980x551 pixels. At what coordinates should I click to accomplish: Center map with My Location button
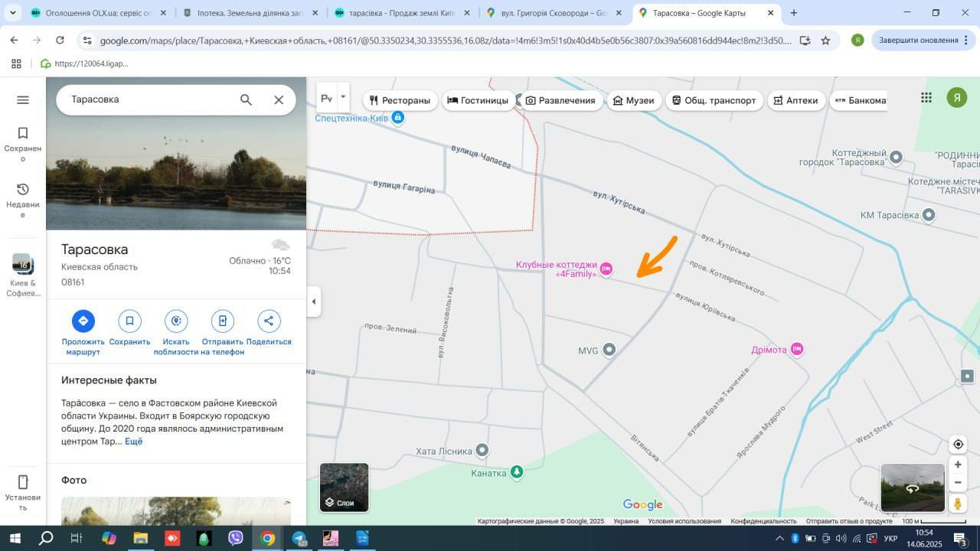[x=958, y=444]
